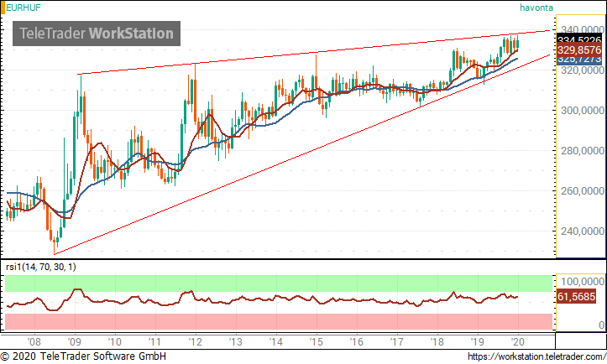Click the '11 year label on time axis

click(x=154, y=342)
